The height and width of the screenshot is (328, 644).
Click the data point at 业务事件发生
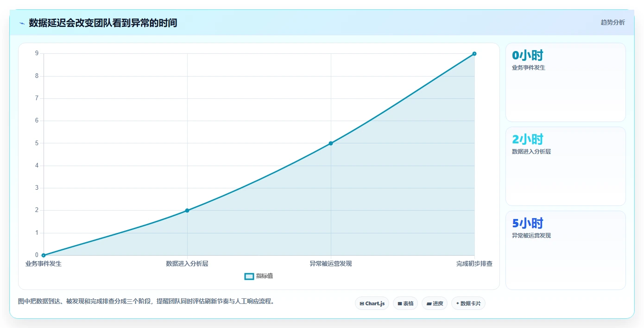[44, 255]
